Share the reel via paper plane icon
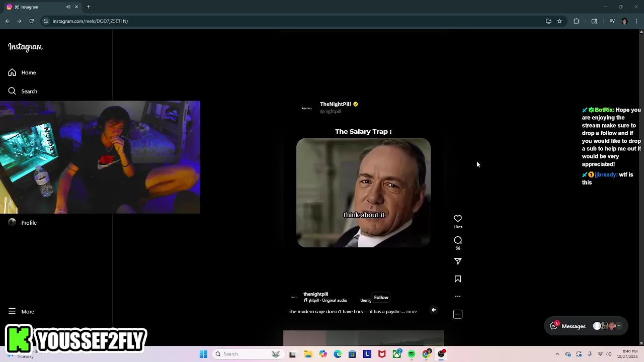 458,261
